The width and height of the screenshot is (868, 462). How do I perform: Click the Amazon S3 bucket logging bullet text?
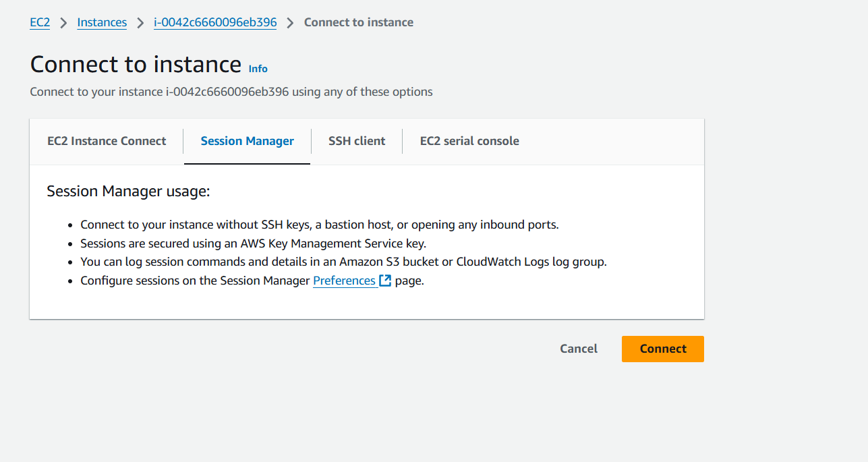(343, 262)
